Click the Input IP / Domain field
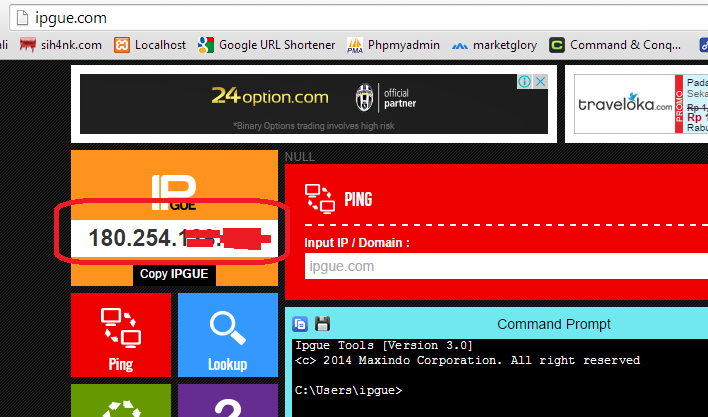This screenshot has width=708, height=417. pos(506,266)
